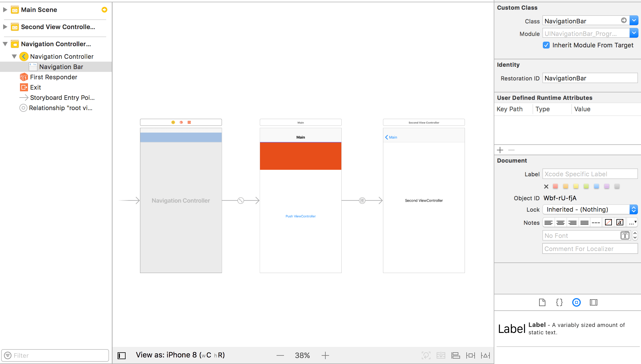The width and height of the screenshot is (641, 364).
Task: Show the File Template library icon
Action: [x=542, y=302]
